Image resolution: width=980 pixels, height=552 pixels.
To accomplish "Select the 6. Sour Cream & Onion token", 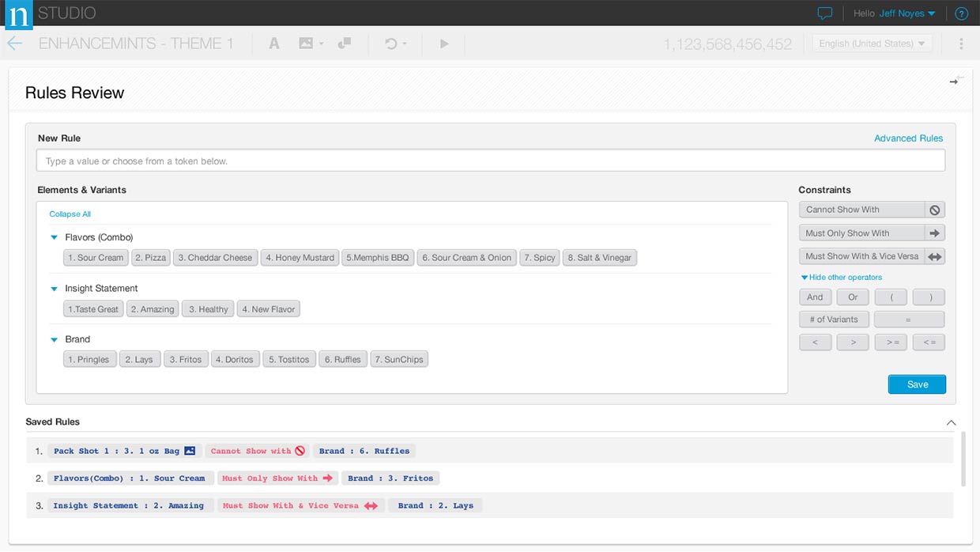I will point(466,258).
